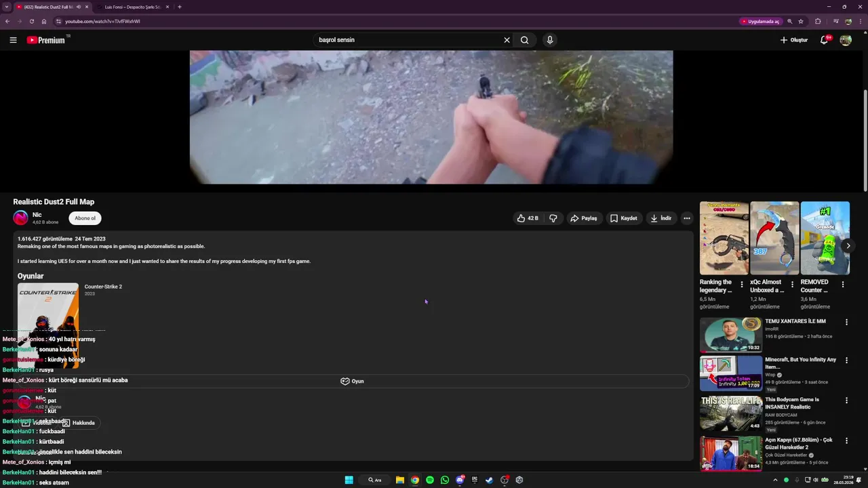This screenshot has height=488, width=868.
Task: Switch to Luis Fonsi Despacito tab
Action: (132, 7)
